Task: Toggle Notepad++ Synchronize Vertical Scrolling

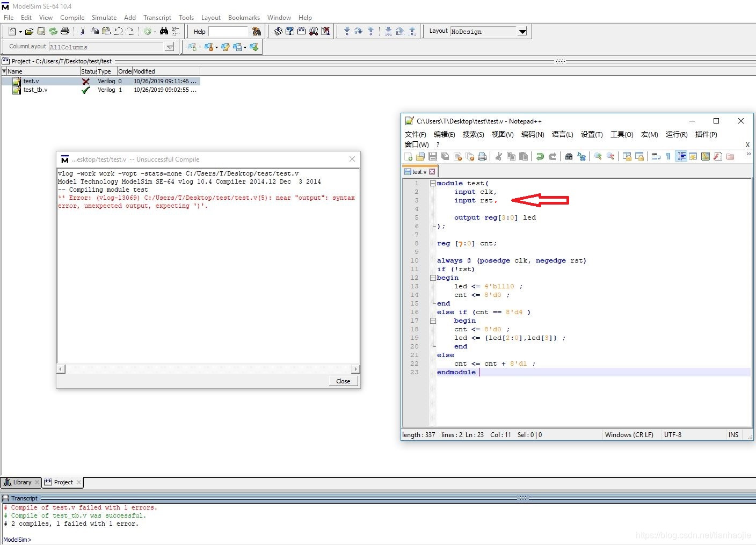Action: 627,156
